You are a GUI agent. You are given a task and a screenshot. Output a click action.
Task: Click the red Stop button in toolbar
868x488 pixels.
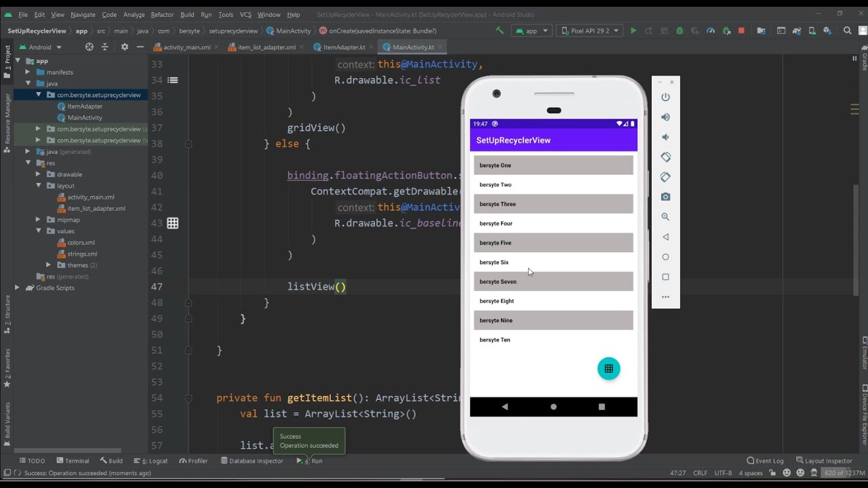tap(741, 30)
